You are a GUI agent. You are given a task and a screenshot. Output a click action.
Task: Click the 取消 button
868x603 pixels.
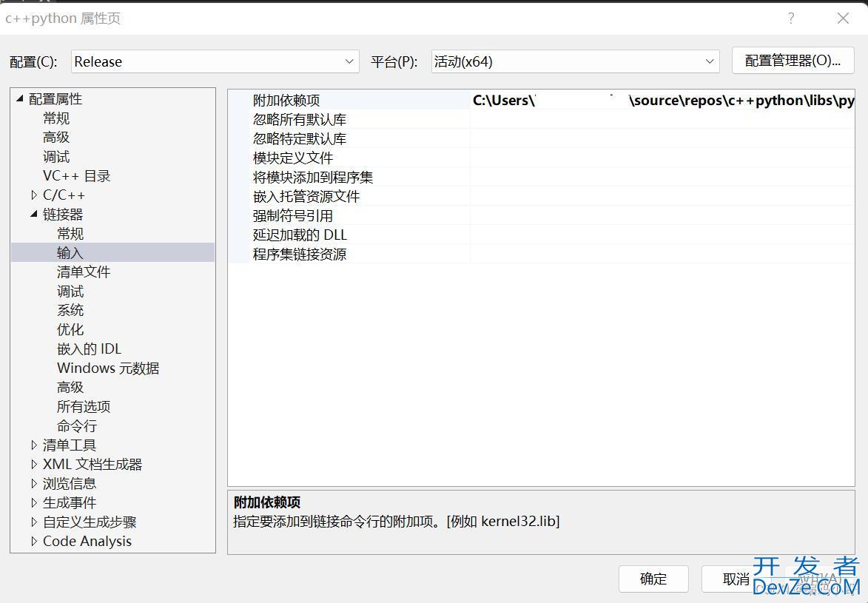(x=736, y=579)
